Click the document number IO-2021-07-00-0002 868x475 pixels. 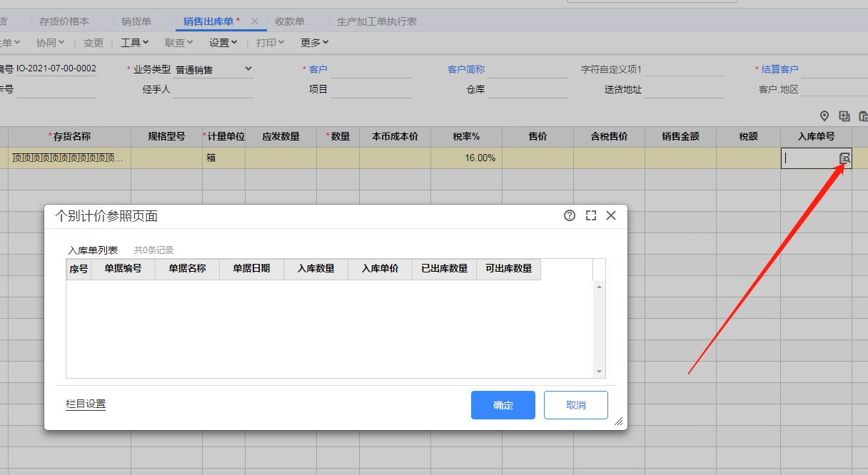click(x=56, y=68)
